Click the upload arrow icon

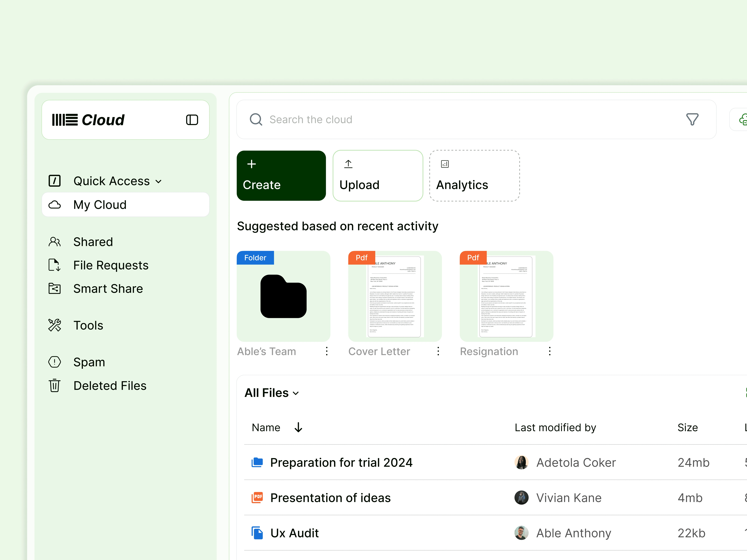coord(348,164)
